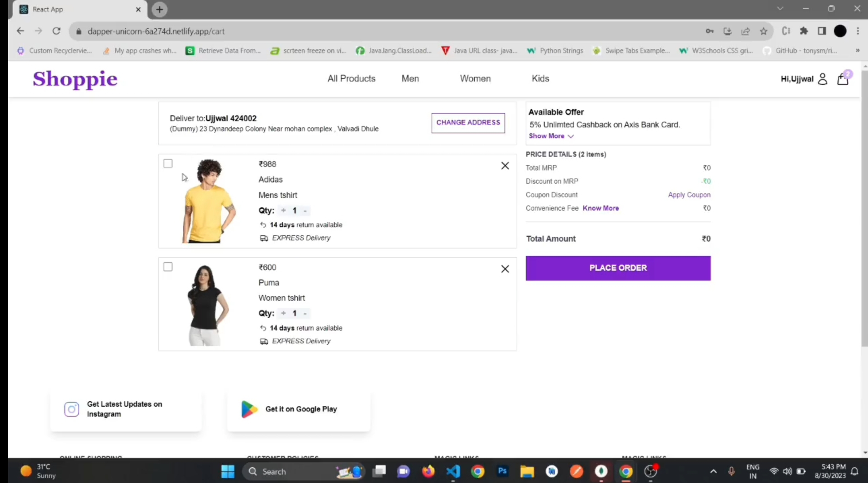The image size is (868, 483).
Task: Open the Extensions puzzle icon
Action: (804, 31)
